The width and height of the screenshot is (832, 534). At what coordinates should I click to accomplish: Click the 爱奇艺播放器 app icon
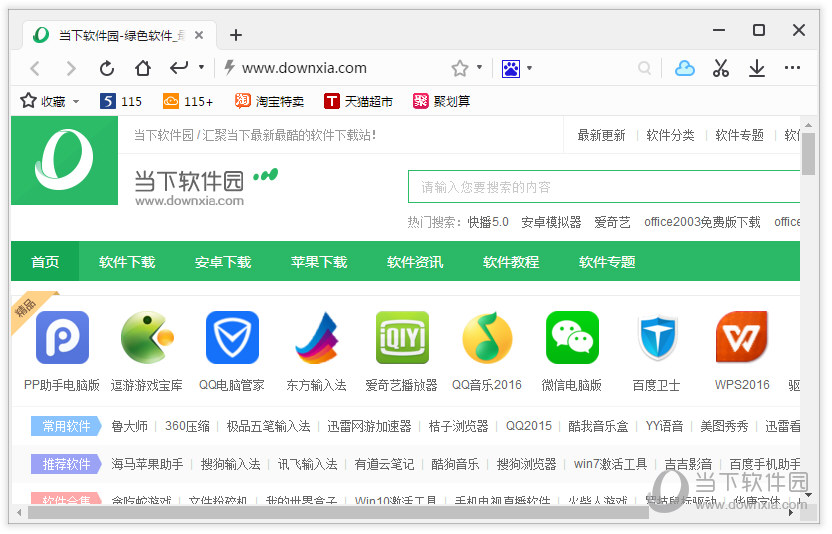(x=402, y=337)
